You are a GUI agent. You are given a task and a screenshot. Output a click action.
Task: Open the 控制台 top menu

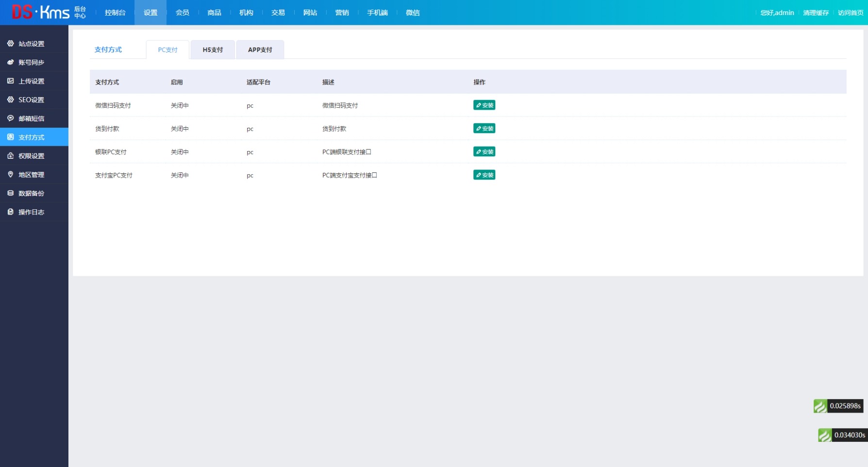115,13
